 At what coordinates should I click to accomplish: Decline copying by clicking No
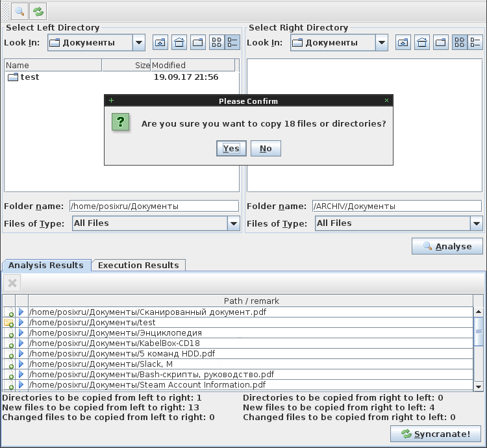click(266, 149)
